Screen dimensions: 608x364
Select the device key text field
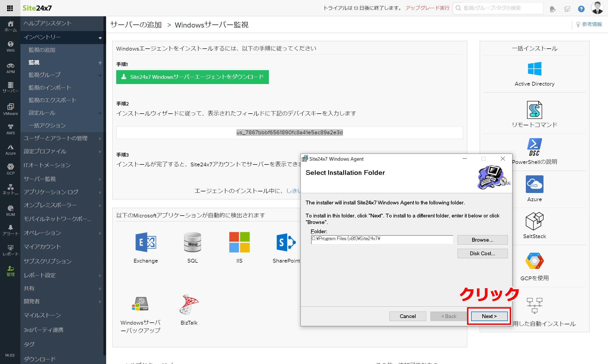tap(290, 132)
